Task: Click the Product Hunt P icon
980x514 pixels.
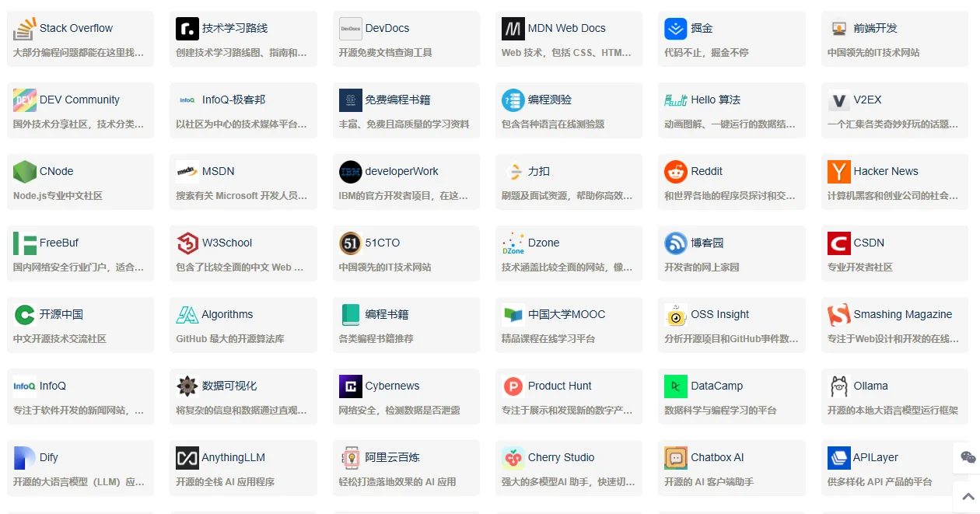Action: click(x=513, y=386)
